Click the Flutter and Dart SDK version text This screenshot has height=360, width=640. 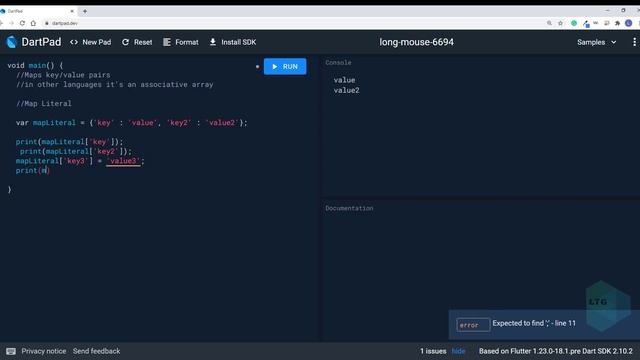(x=556, y=351)
